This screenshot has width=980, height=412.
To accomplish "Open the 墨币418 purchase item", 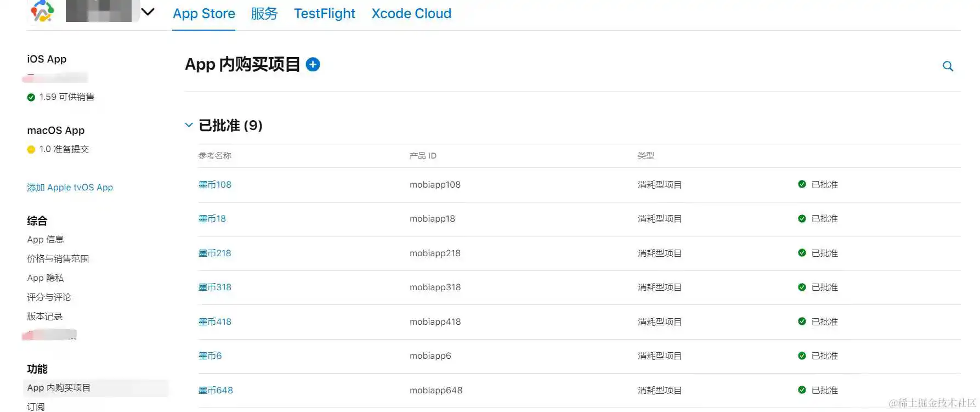I will click(x=215, y=322).
